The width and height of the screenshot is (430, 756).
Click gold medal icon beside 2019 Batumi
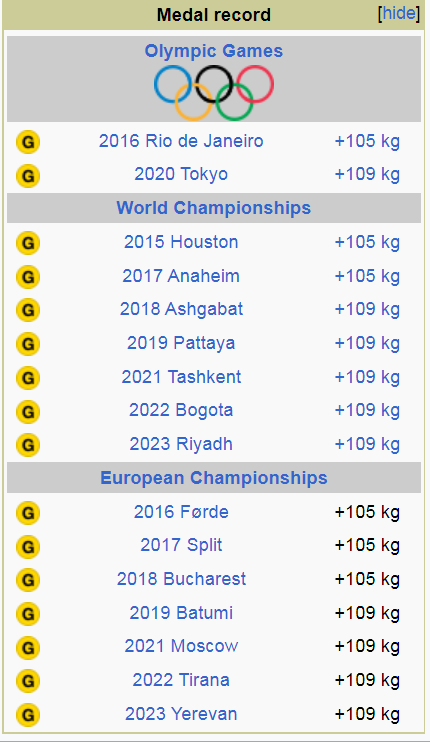coord(28,614)
